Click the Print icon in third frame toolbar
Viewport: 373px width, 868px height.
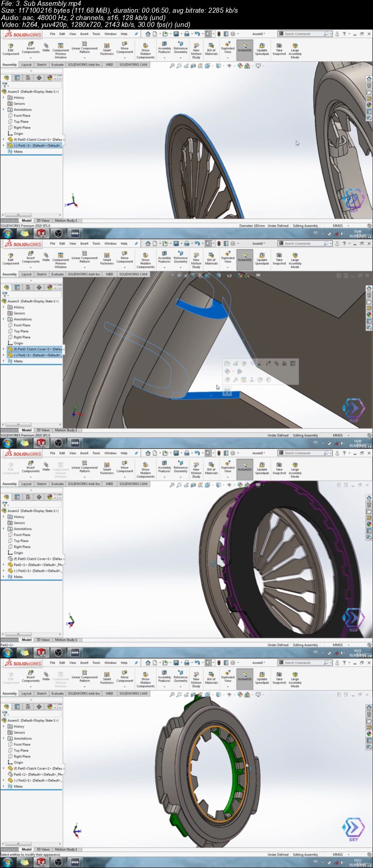click(186, 453)
